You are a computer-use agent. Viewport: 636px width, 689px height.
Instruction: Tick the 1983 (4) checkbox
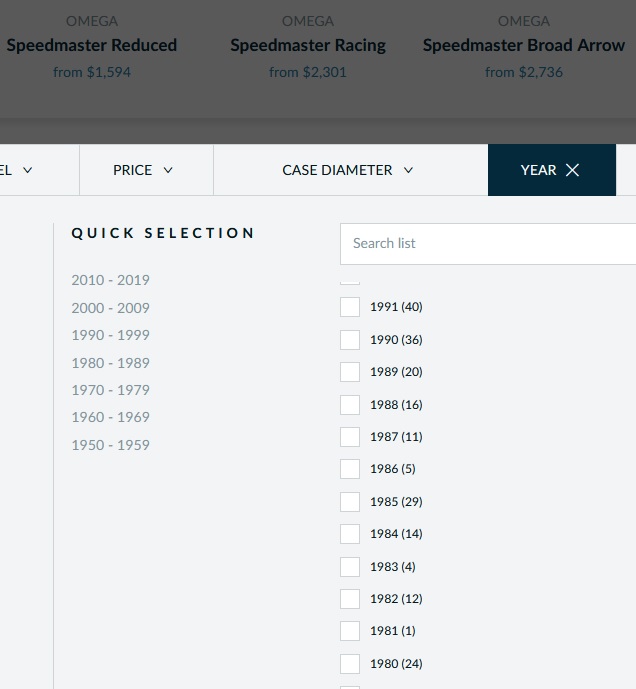[x=350, y=567]
